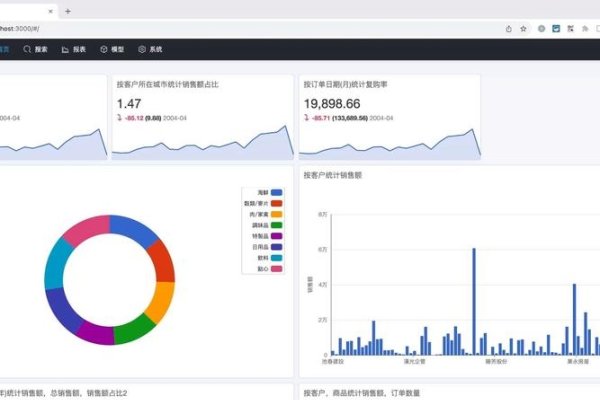Screen dimensions: 600x400
Task: Click the browser bookmark star icon
Action: pyautogui.click(x=524, y=29)
